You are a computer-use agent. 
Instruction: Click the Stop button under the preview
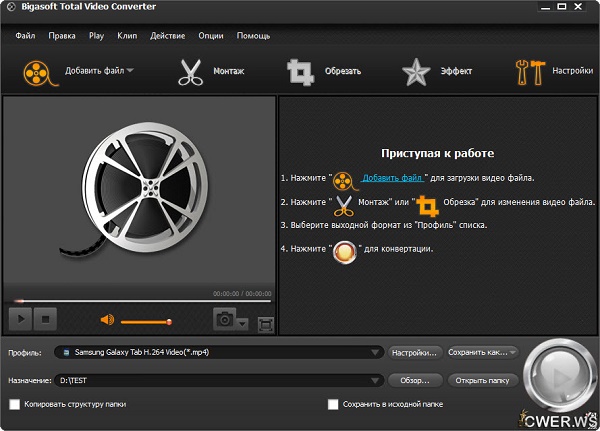[45, 319]
